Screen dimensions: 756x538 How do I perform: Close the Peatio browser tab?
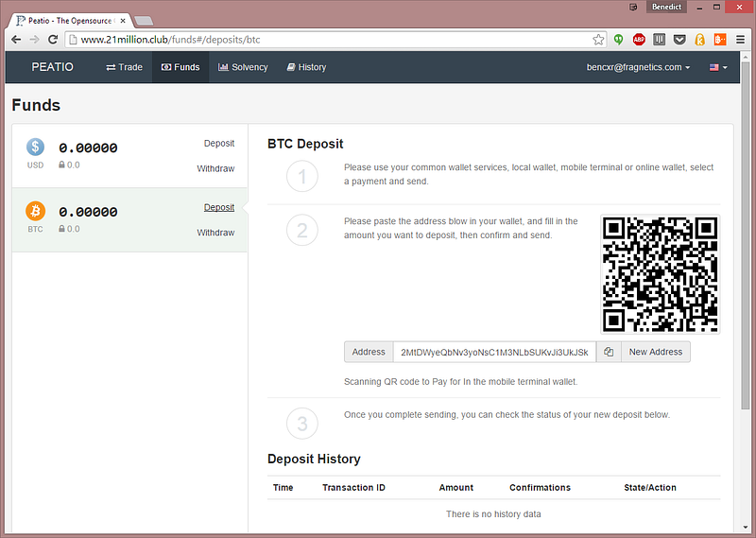click(x=123, y=21)
